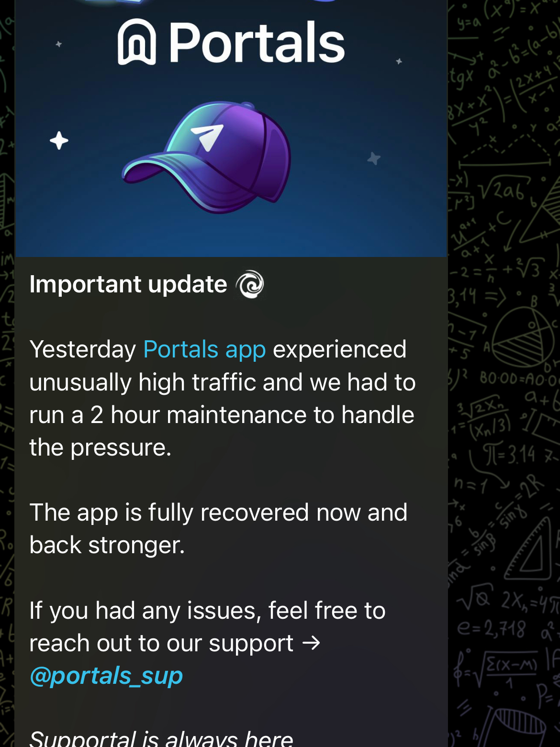This screenshot has width=560, height=747.
Task: Tap the math-doodle chat wallpaper on the right
Action: [504, 373]
